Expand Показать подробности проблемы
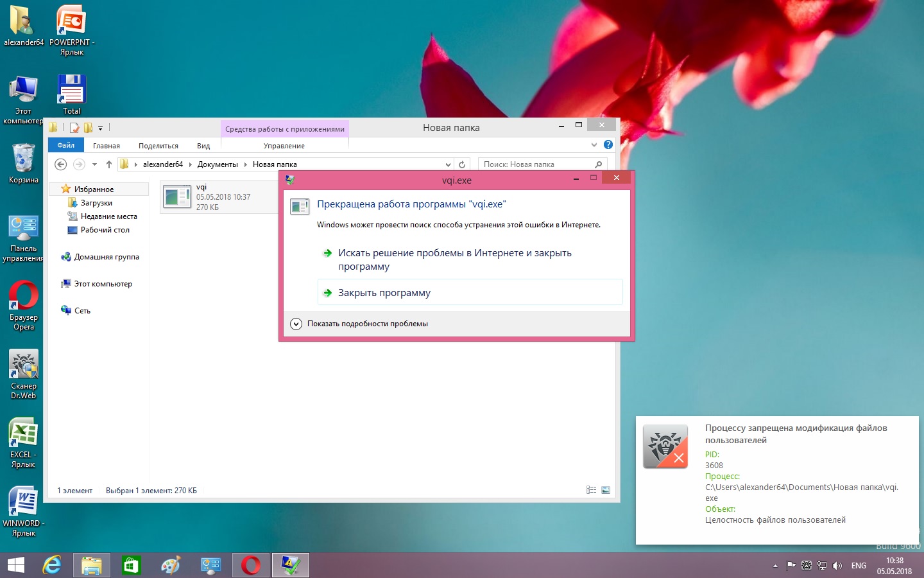Screen dimensions: 924x578 tap(296, 324)
